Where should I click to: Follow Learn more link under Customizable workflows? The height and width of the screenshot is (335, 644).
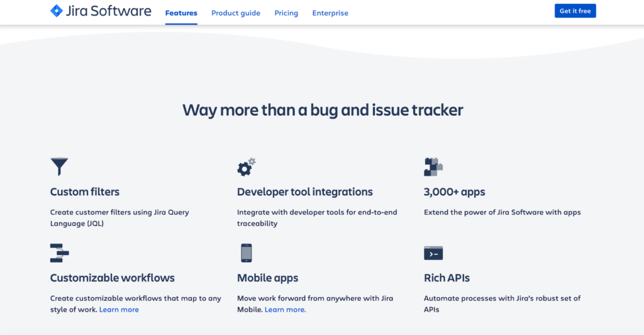pyautogui.click(x=119, y=310)
